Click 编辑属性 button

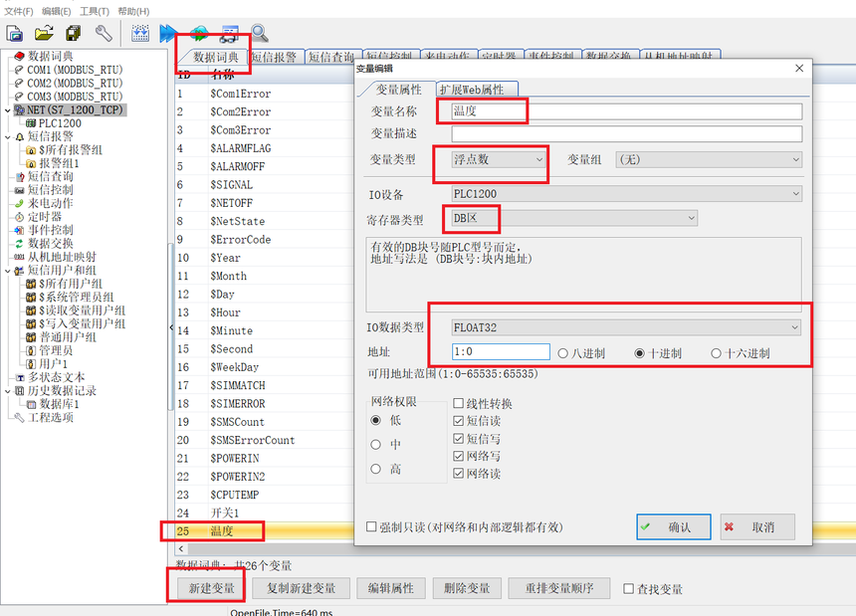click(390, 588)
